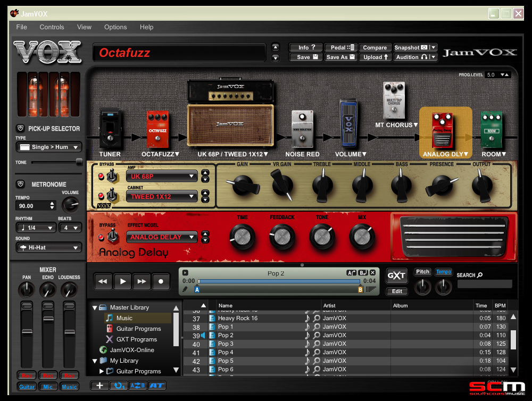Open the File menu
The height and width of the screenshot is (401, 532).
pos(21,27)
